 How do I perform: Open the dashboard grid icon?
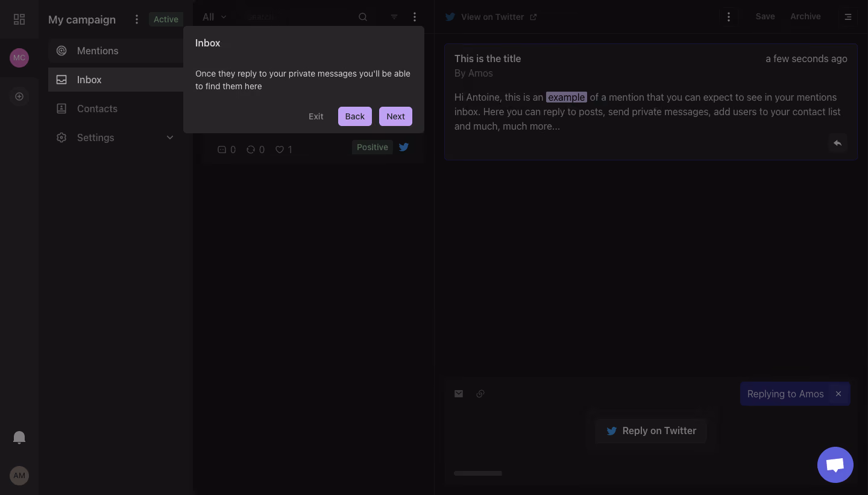(19, 19)
